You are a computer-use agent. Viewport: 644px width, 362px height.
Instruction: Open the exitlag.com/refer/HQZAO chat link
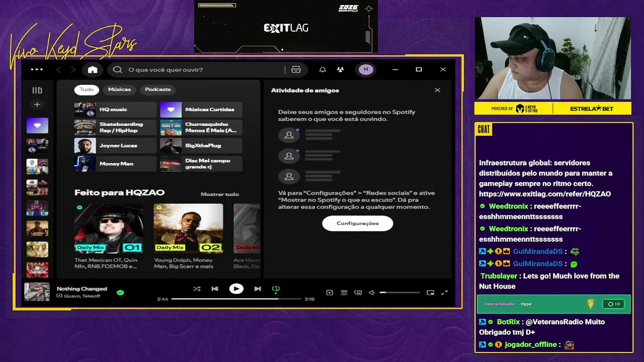tap(545, 194)
